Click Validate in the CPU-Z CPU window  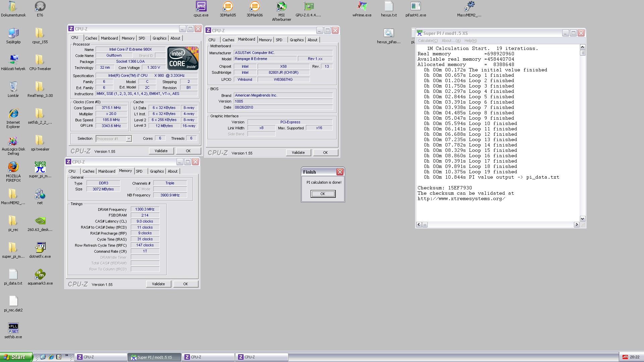161,151
